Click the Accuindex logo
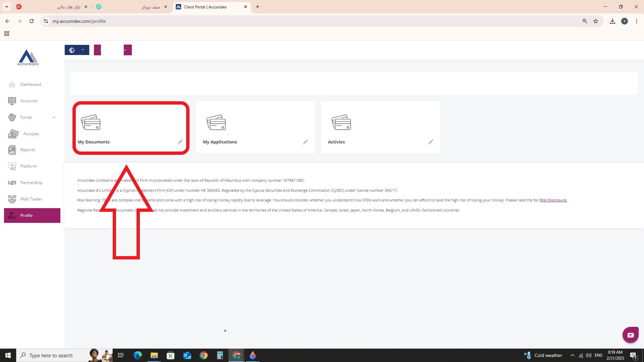Image resolution: width=644 pixels, height=362 pixels. tap(28, 57)
